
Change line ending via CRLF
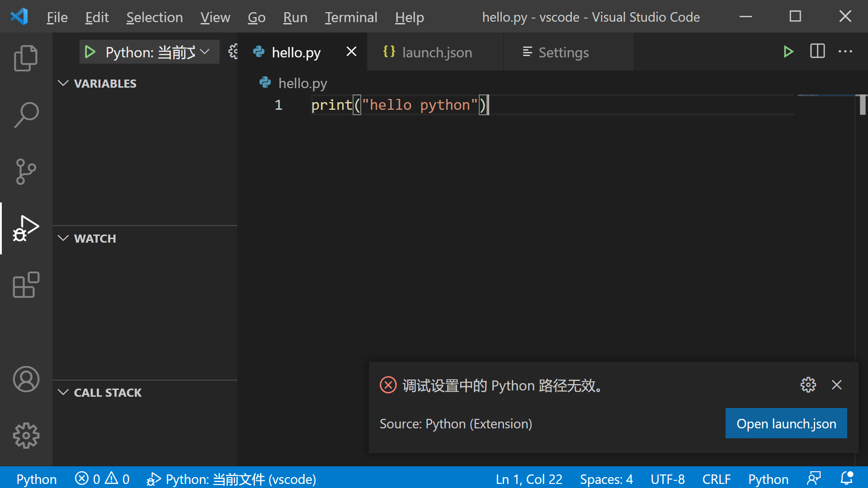tap(717, 479)
